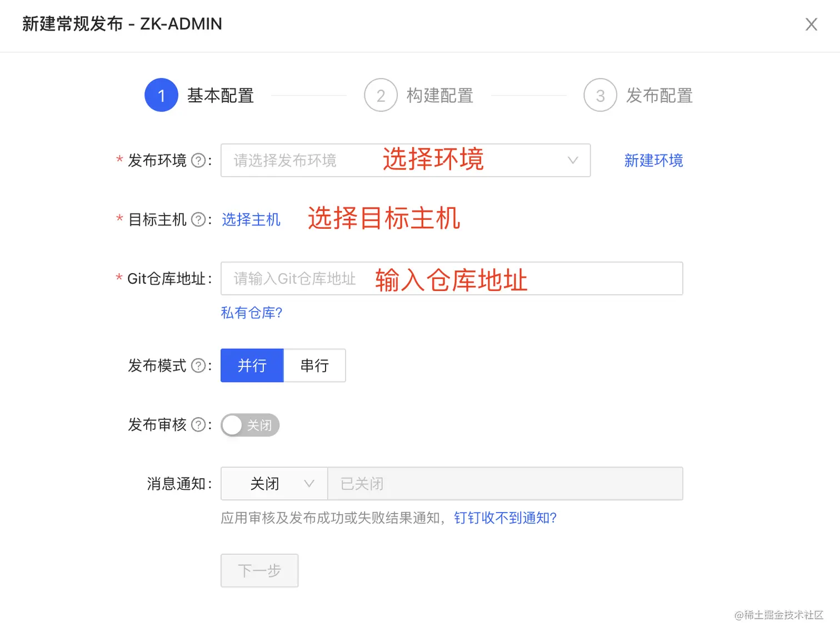Click help icon next to 发布模式
Image resolution: width=840 pixels, height=637 pixels.
click(x=198, y=365)
